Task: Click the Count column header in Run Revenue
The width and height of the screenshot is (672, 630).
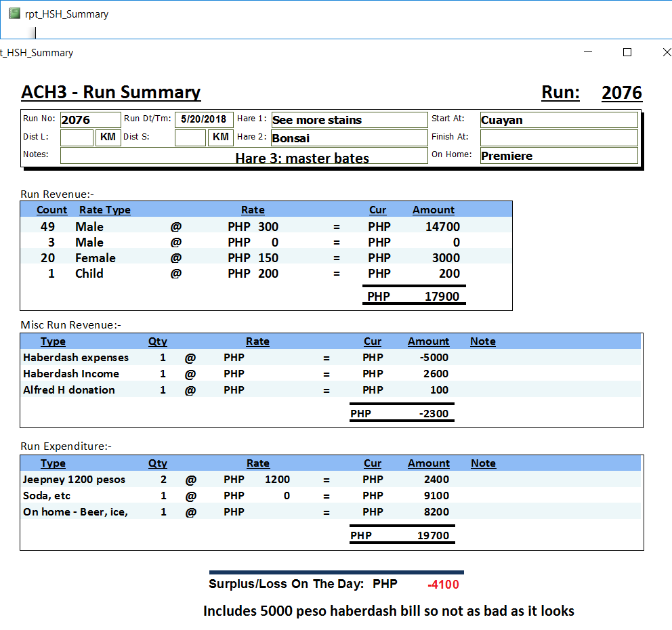Action: [51, 210]
